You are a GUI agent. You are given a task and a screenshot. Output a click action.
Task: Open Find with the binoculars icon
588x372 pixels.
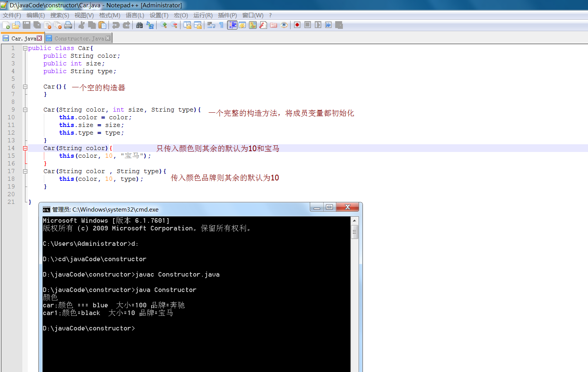coord(139,25)
